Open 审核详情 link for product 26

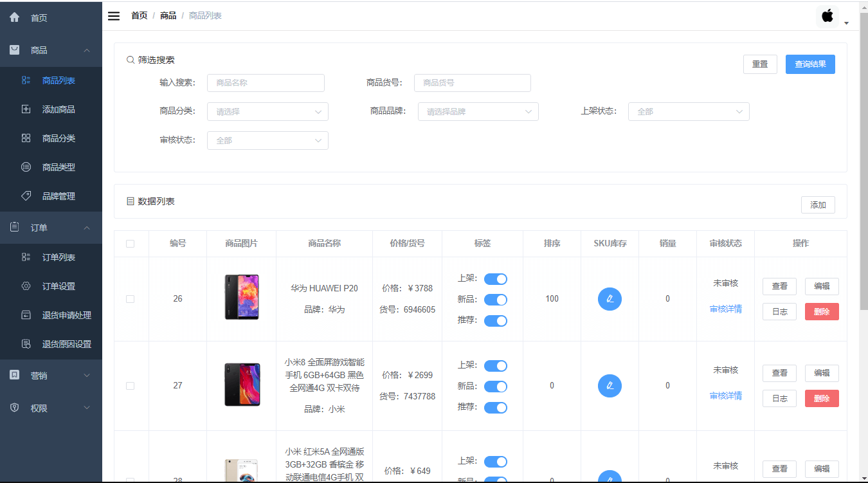726,309
